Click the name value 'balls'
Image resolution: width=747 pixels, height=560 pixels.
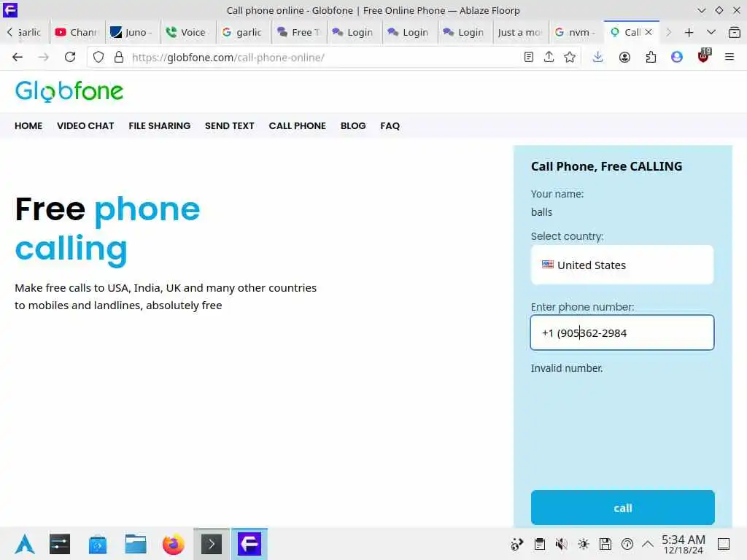click(542, 212)
